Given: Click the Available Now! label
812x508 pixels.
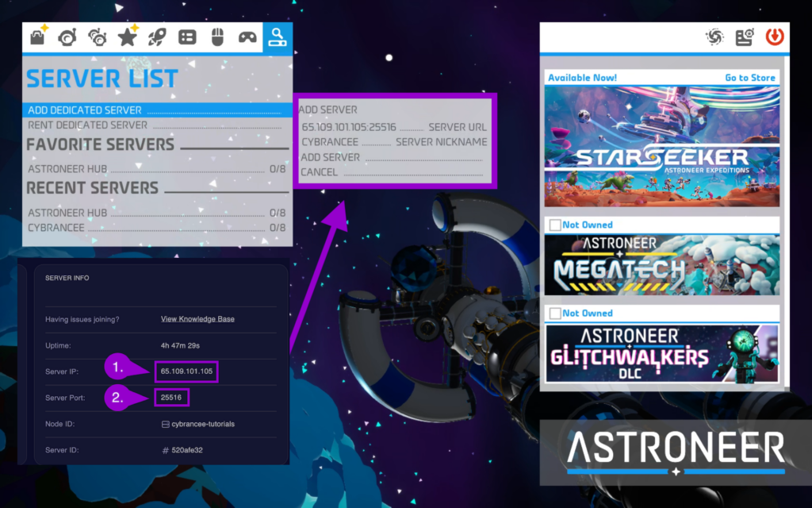Looking at the screenshot, I should [583, 78].
